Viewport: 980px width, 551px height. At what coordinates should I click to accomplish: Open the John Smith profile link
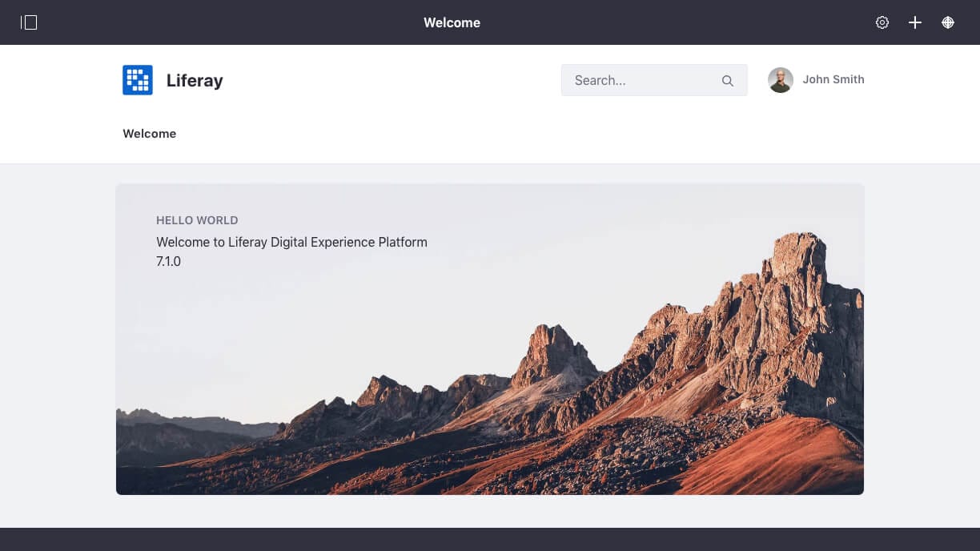click(833, 79)
